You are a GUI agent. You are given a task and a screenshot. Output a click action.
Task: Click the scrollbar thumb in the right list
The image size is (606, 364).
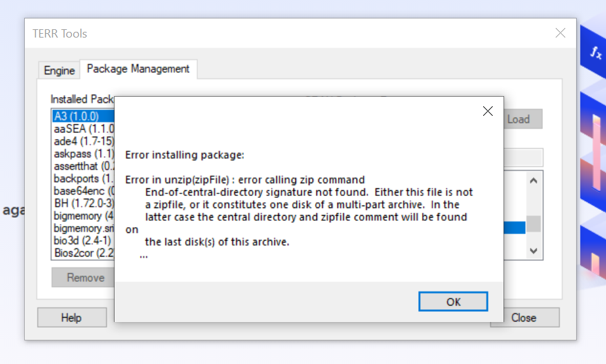(x=533, y=224)
